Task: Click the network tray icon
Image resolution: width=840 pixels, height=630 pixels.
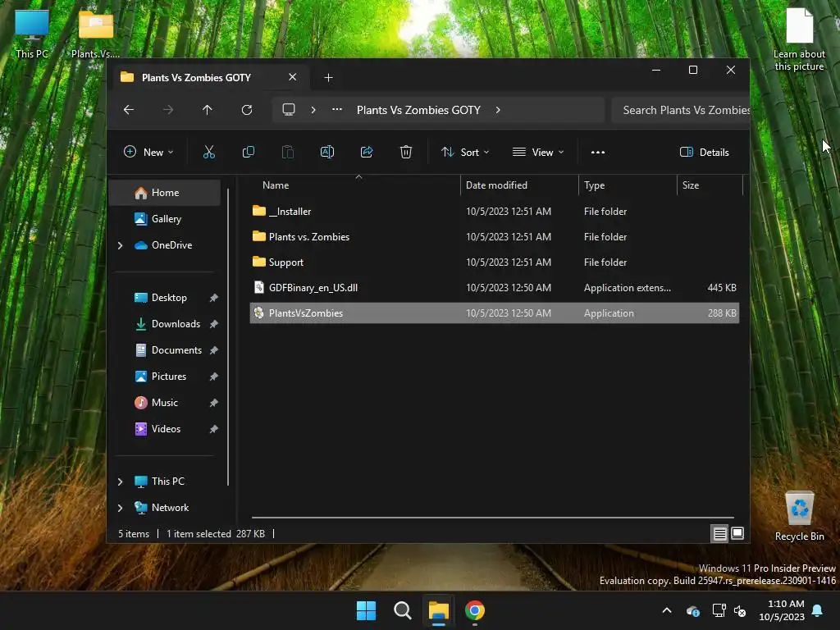Action: [x=719, y=610]
